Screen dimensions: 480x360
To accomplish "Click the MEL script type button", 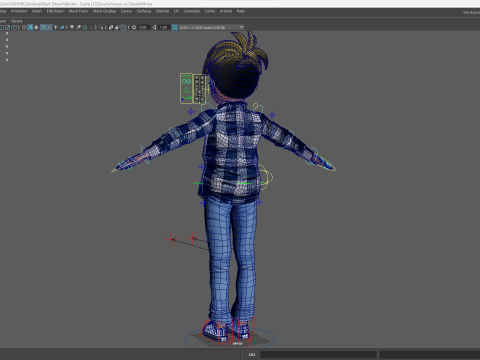I will tap(252, 355).
